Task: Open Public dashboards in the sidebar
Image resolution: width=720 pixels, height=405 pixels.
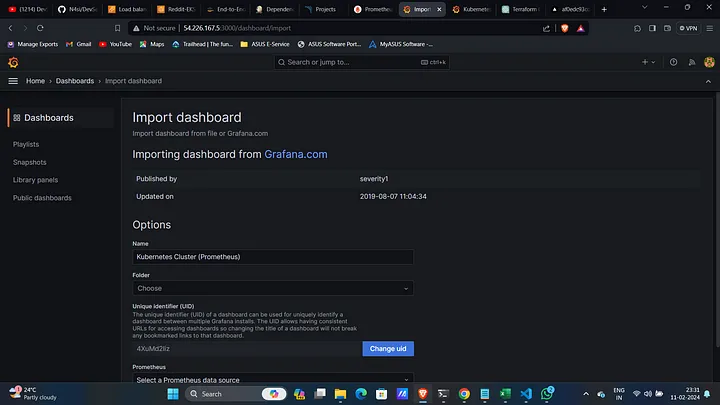Action: [42, 198]
